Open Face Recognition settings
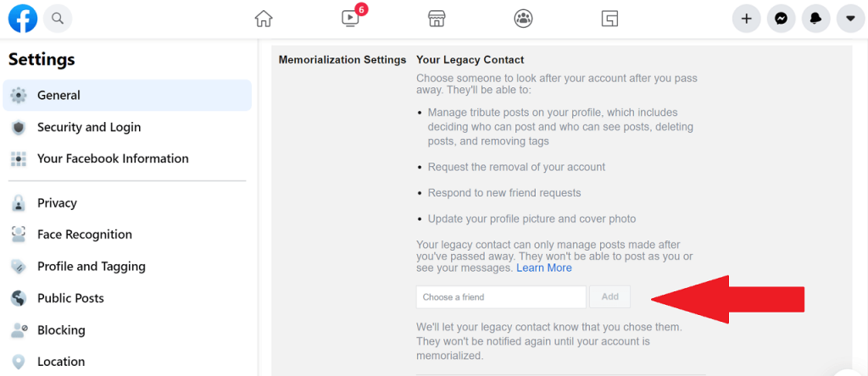 coord(127,235)
